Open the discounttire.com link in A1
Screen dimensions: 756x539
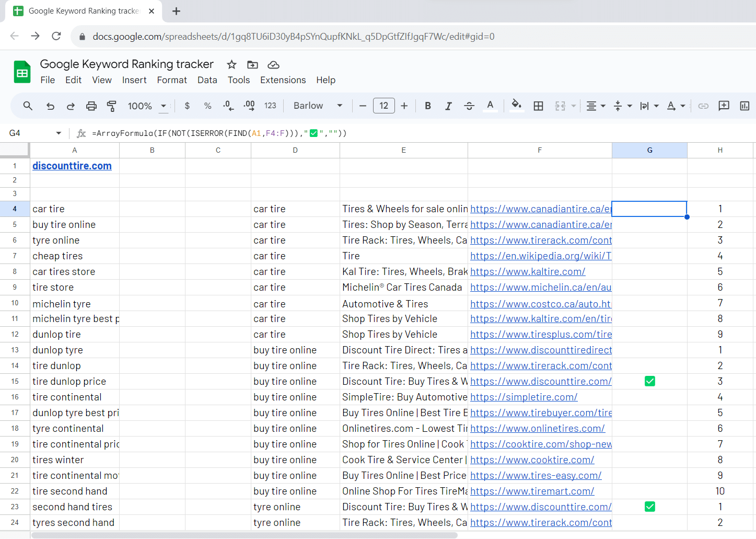pyautogui.click(x=72, y=166)
